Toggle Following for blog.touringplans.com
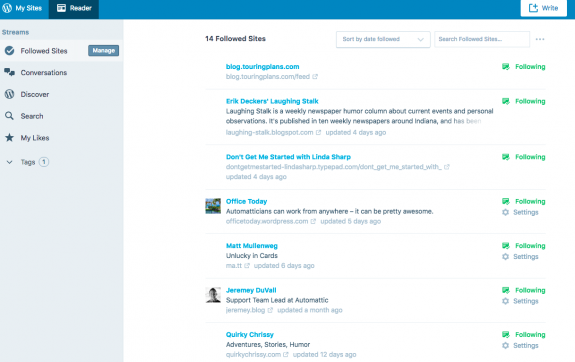 coord(524,66)
